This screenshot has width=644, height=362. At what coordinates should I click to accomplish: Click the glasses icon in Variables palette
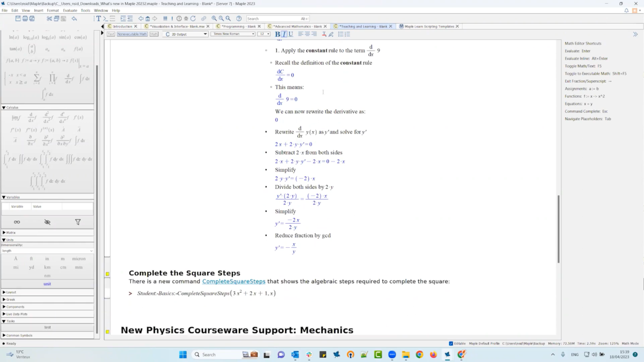[x=17, y=222]
